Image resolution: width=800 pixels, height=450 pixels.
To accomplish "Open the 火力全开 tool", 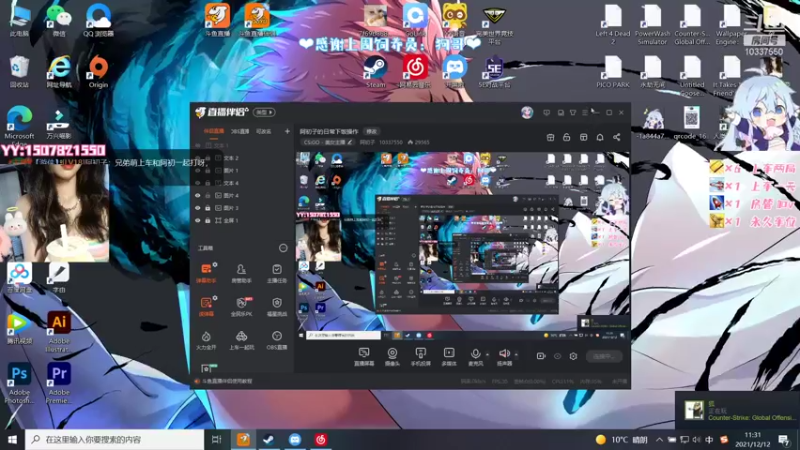I will pyautogui.click(x=206, y=340).
